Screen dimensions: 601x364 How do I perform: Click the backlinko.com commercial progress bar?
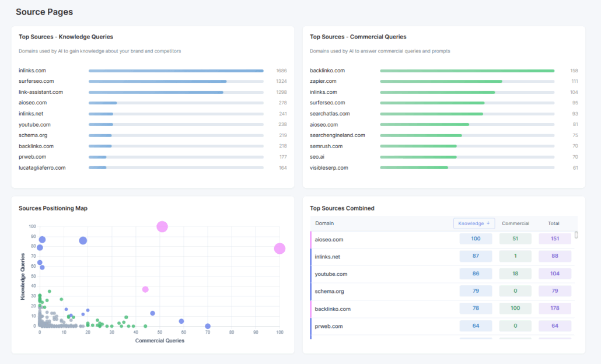(x=467, y=71)
